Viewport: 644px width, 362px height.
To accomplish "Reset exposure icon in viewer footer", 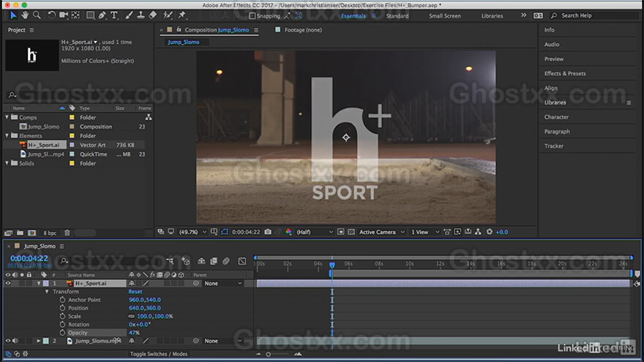I will coord(489,232).
